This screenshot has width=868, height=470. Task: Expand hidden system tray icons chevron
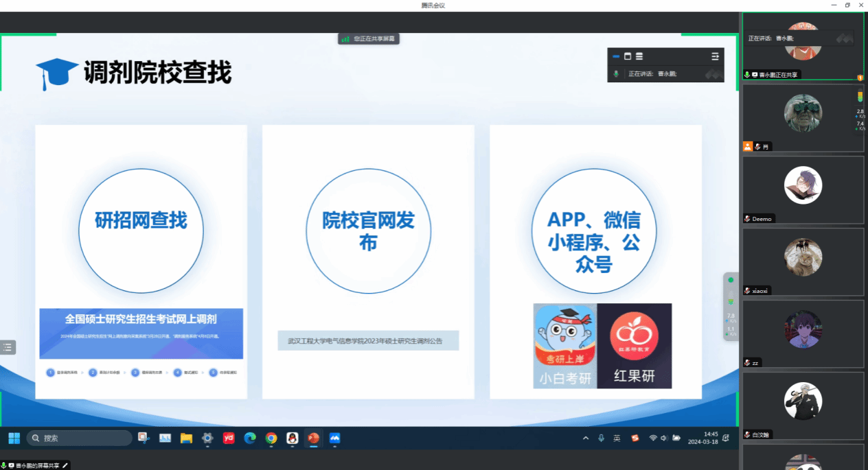[x=585, y=438]
